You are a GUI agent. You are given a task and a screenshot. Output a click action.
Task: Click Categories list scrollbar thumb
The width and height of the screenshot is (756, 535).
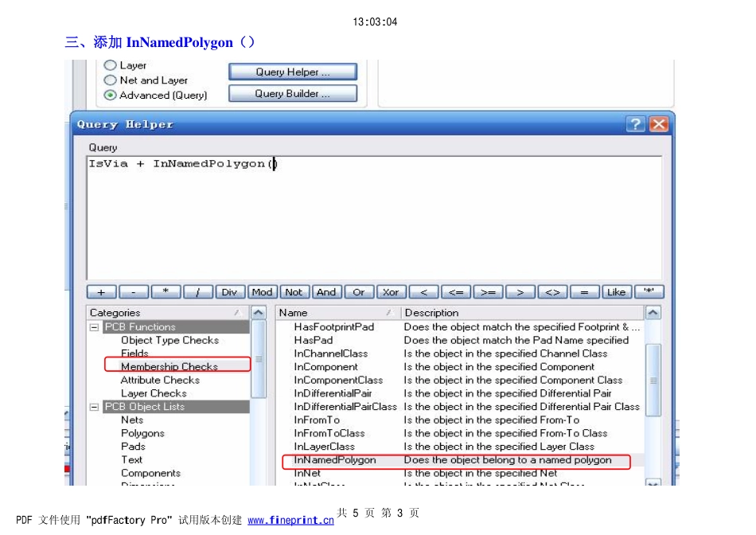(259, 358)
